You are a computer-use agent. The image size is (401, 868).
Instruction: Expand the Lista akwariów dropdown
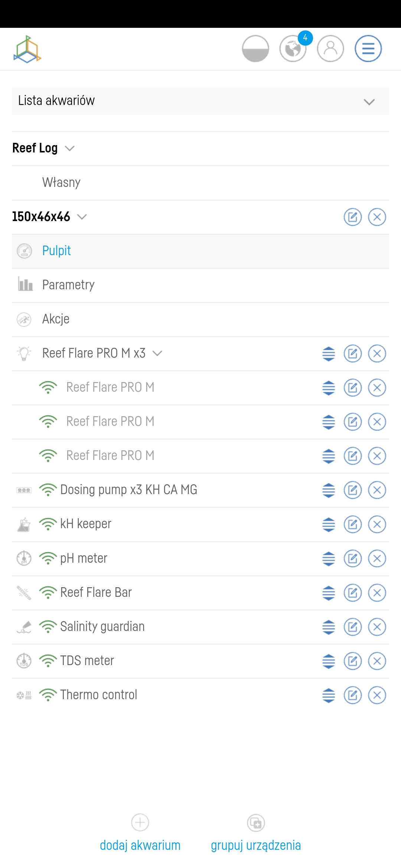369,101
